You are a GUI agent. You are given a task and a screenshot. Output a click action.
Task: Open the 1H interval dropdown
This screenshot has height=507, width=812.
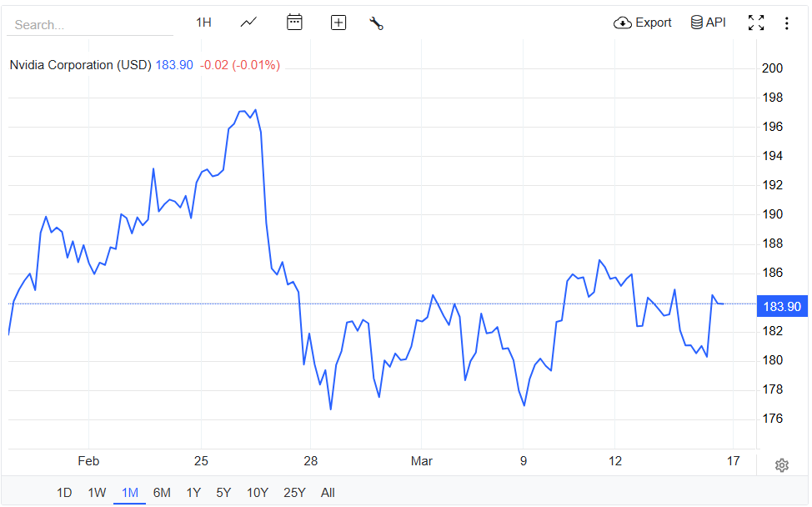pos(203,23)
